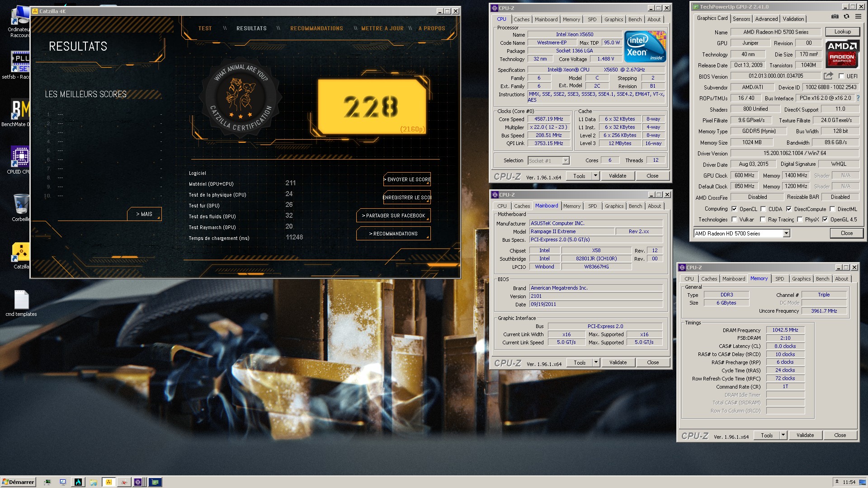Click the Bus Interface question mark icon
The image size is (868, 488).
858,98
